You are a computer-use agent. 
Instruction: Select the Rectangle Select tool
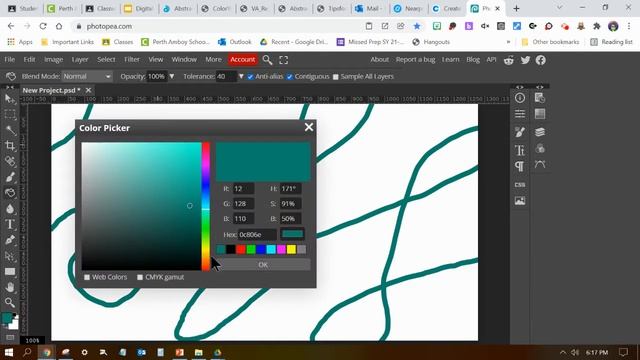[10, 115]
